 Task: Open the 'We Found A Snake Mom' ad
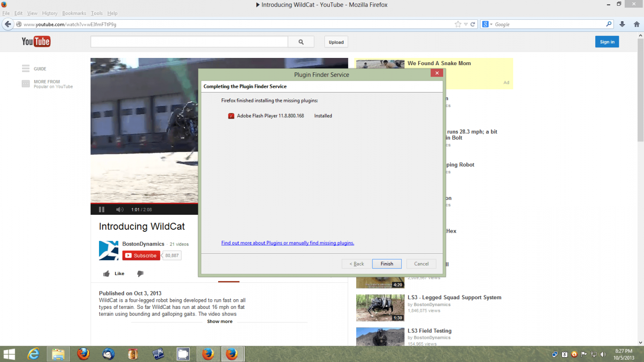click(x=439, y=63)
